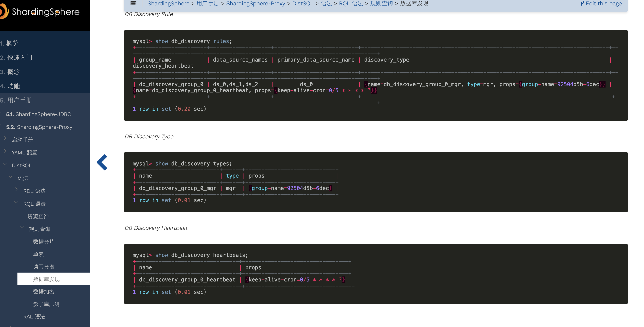644x327 pixels.
Task: Collapse the RQL 语法 chevron
Action: coord(17,202)
